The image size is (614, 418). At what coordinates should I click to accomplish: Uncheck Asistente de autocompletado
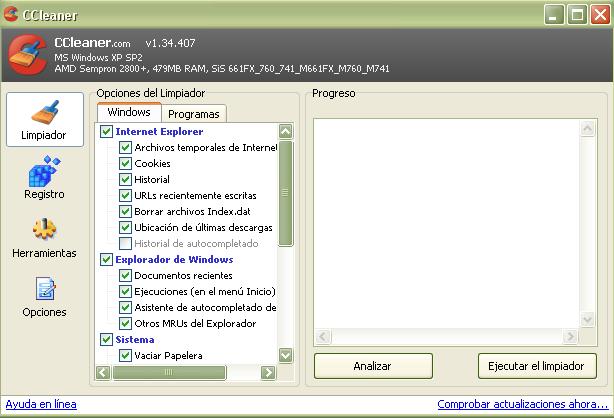click(x=125, y=308)
